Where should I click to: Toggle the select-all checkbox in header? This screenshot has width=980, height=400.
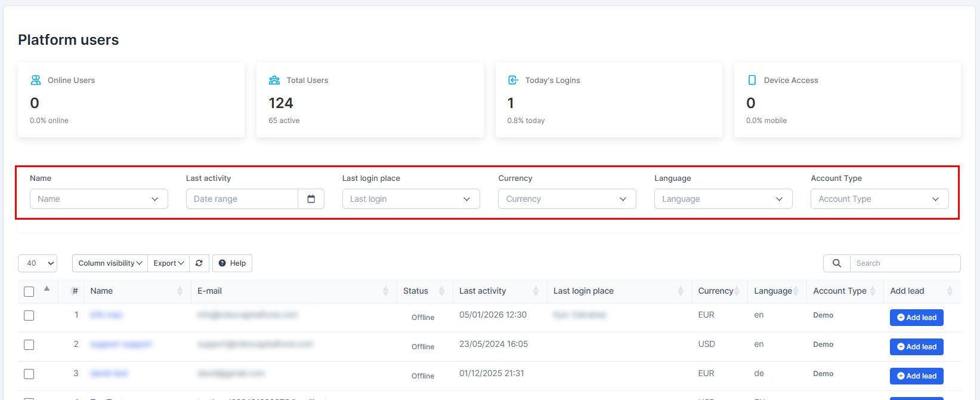[29, 291]
